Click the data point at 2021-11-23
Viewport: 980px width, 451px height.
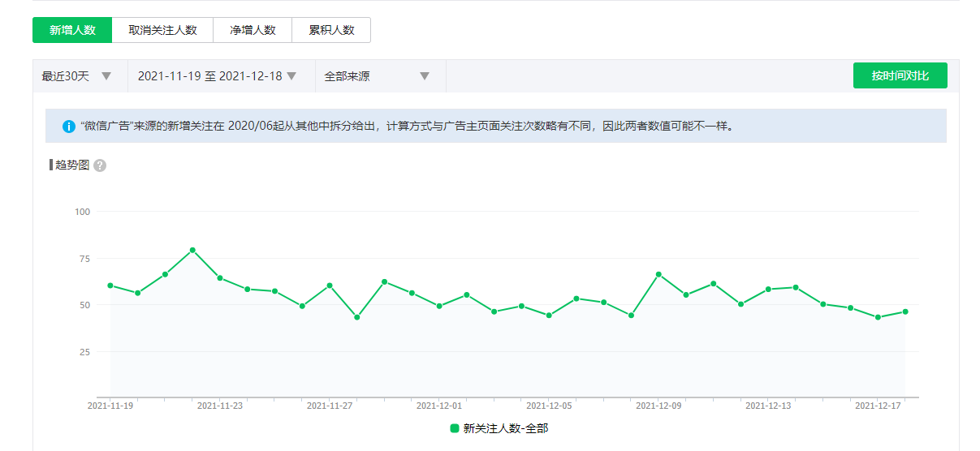click(x=220, y=278)
